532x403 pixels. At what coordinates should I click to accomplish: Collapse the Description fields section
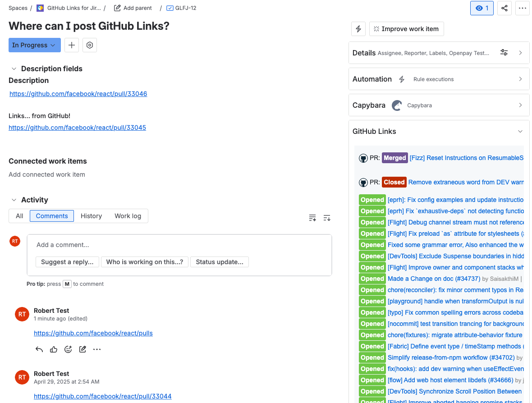coord(14,69)
